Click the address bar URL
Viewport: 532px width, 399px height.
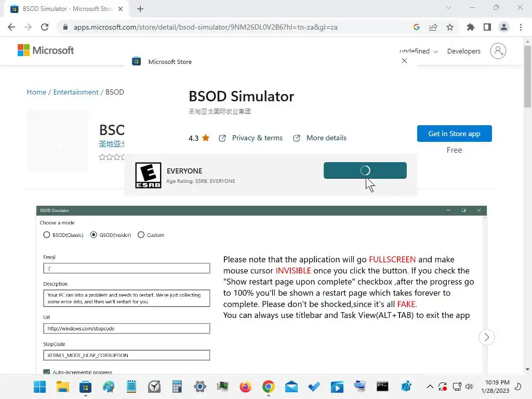coord(206,27)
